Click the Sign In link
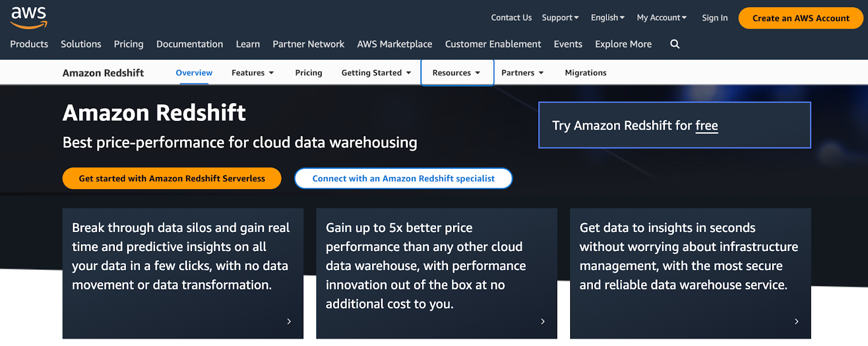 [715, 18]
